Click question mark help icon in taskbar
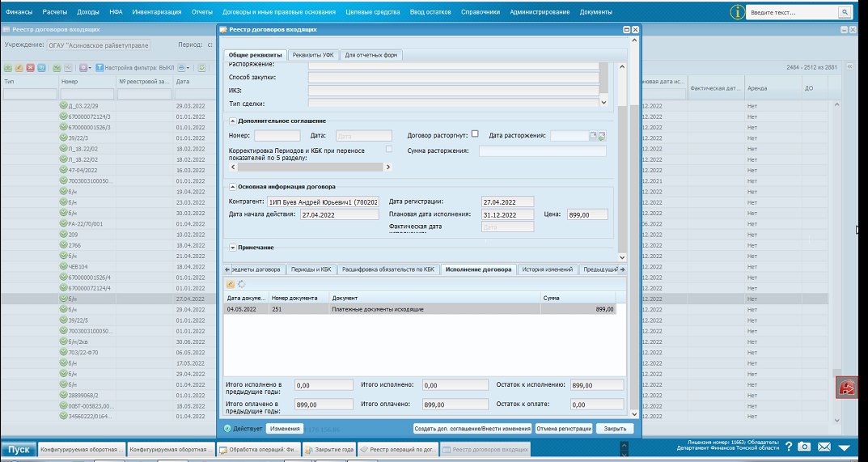Image resolution: width=868 pixels, height=462 pixels. point(789,447)
